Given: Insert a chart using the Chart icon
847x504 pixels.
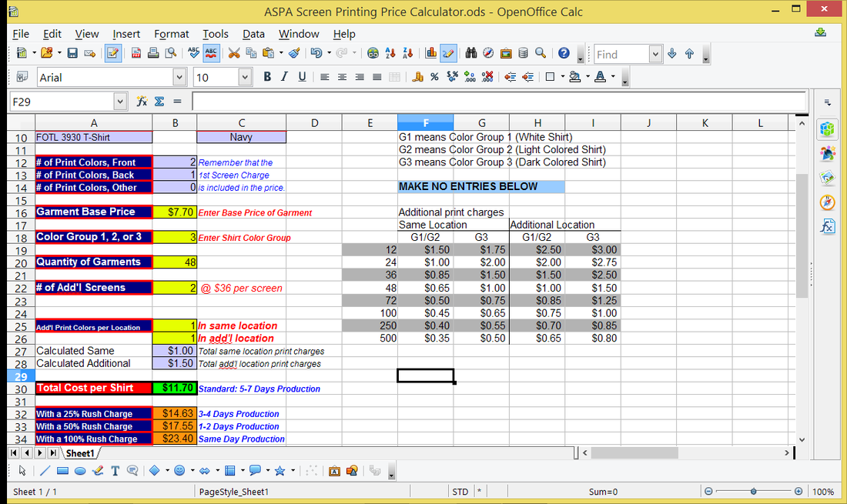Looking at the screenshot, I should coord(431,53).
